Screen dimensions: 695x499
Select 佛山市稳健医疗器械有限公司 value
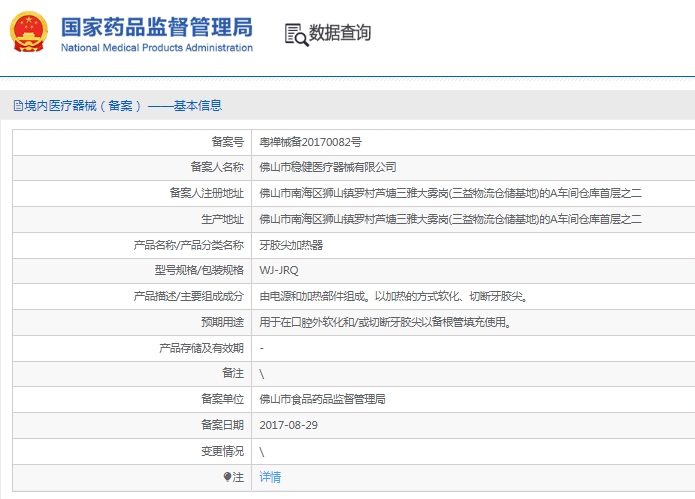click(x=328, y=167)
